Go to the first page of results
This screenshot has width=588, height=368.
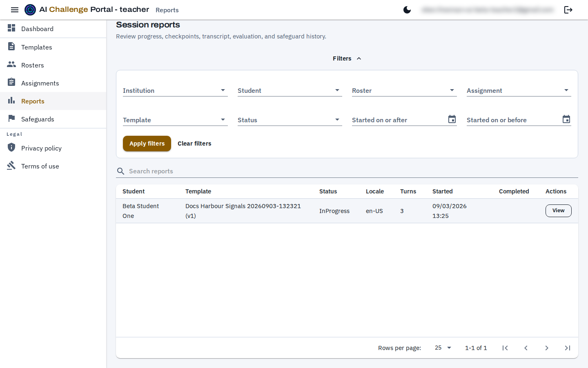(505, 348)
